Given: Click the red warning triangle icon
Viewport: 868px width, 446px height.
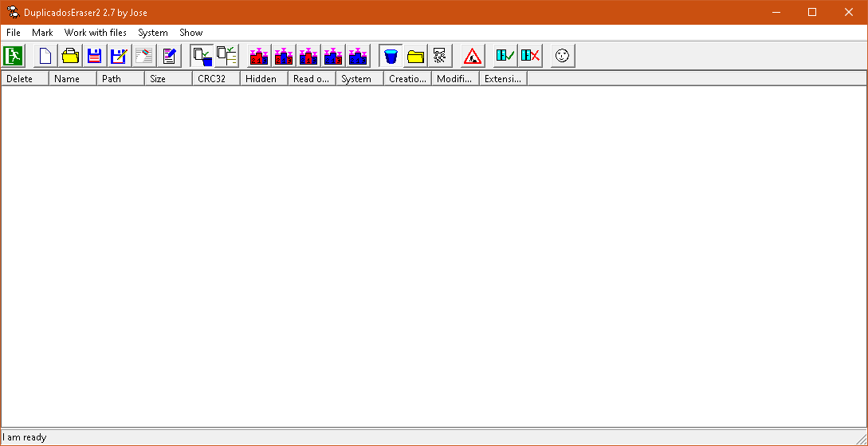Looking at the screenshot, I should [x=473, y=56].
